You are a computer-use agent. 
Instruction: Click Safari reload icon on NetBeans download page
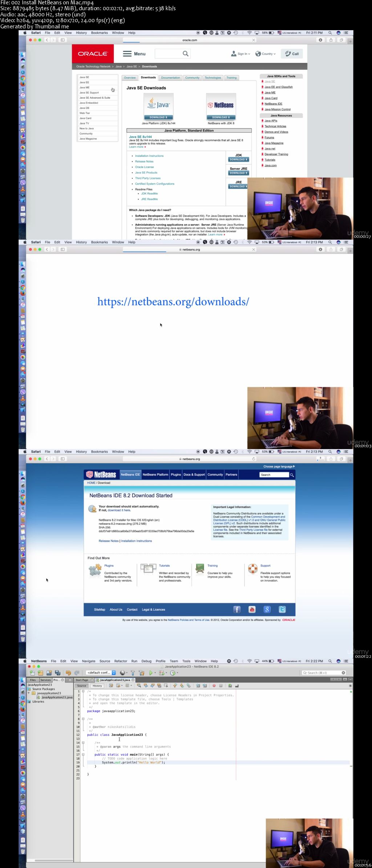254,459
